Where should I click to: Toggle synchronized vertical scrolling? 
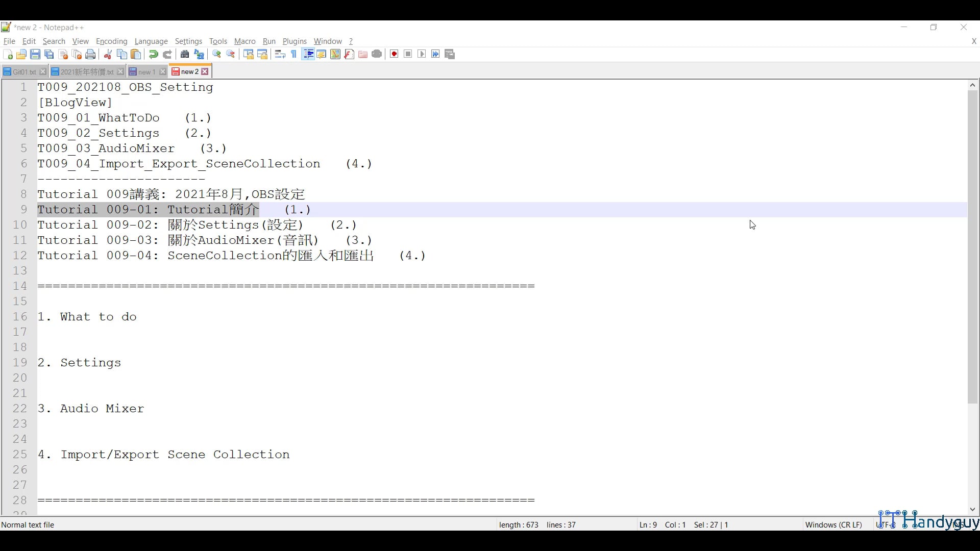click(x=248, y=54)
